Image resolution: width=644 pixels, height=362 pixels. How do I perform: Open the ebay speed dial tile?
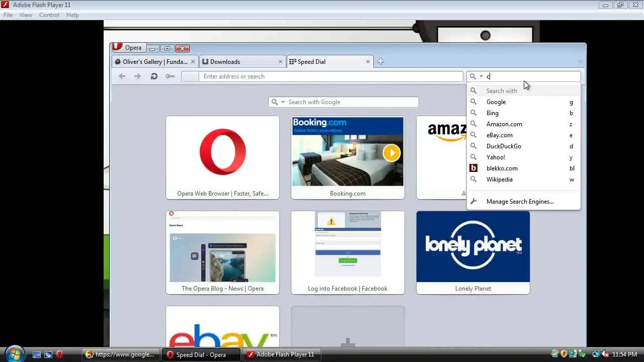click(222, 326)
